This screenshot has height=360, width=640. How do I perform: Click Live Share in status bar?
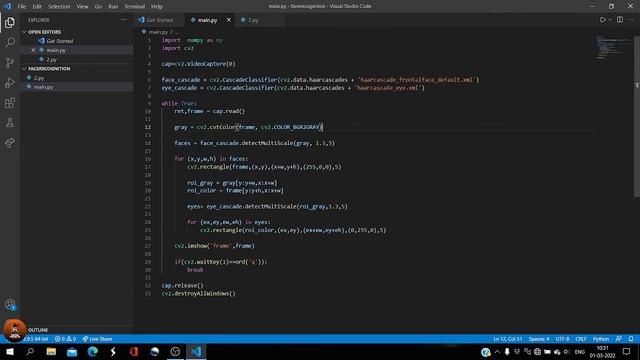[x=97, y=339]
